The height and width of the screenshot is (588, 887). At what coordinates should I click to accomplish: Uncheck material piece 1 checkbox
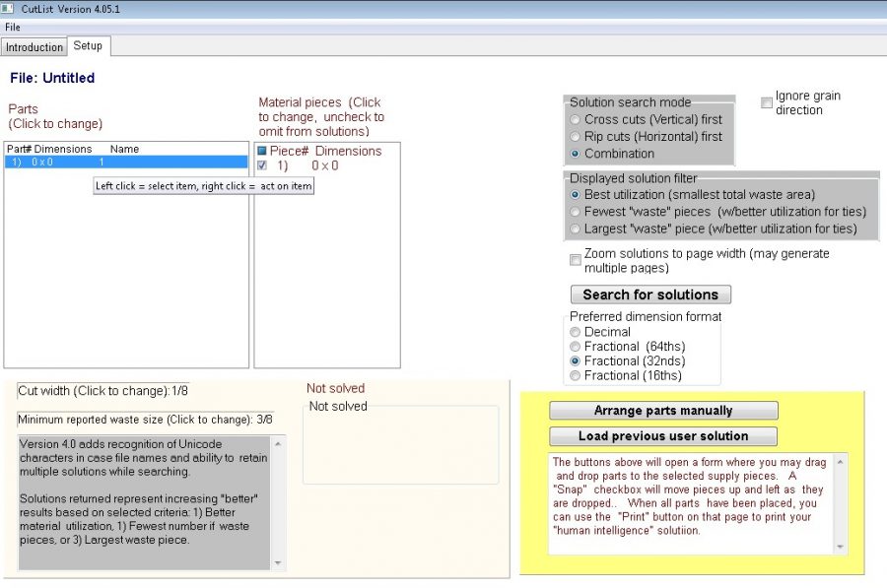262,165
